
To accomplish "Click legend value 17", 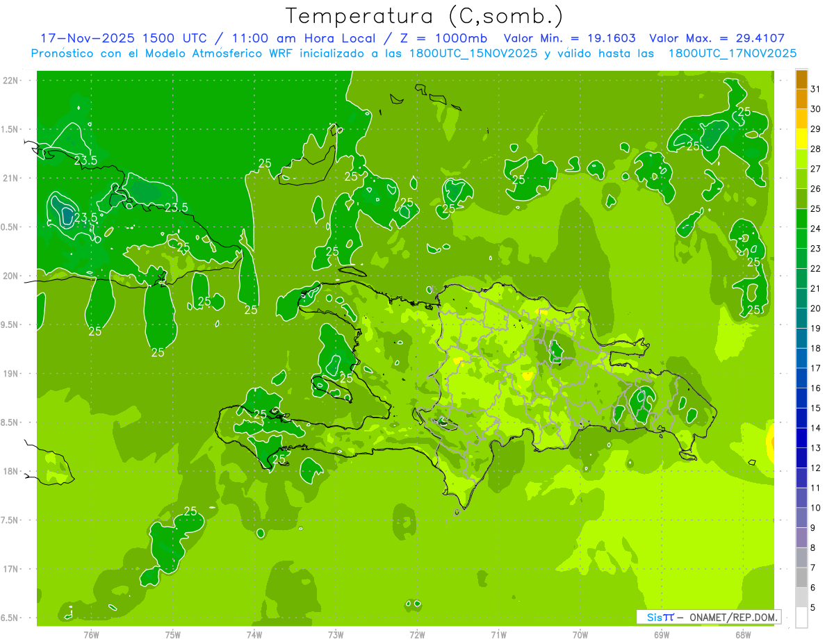I will 815,368.
